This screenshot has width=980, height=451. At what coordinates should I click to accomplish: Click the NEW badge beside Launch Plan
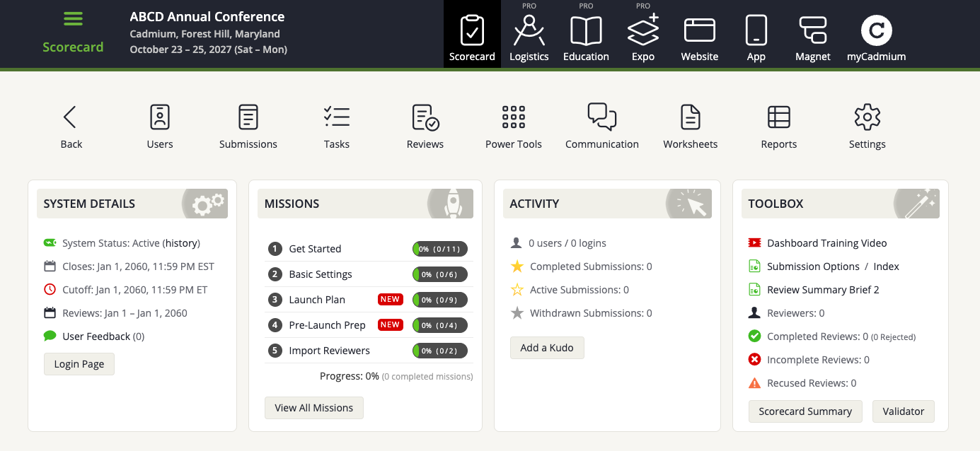click(x=391, y=300)
